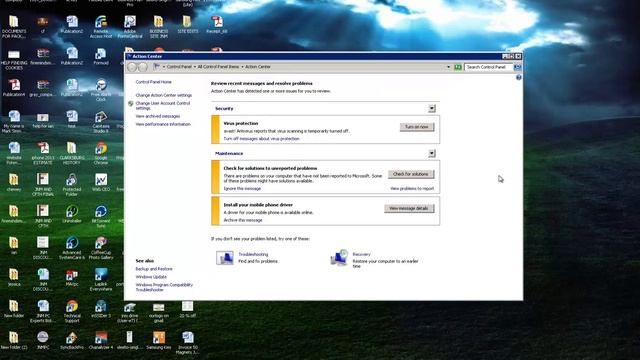Viewport: 640px width, 360px height.
Task: Click View problems to report link
Action: click(412, 189)
